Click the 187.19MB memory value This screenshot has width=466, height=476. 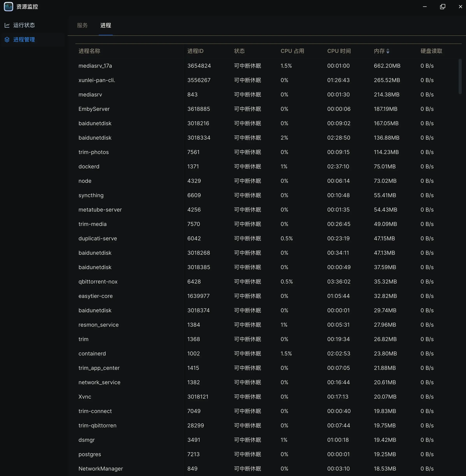coord(386,109)
